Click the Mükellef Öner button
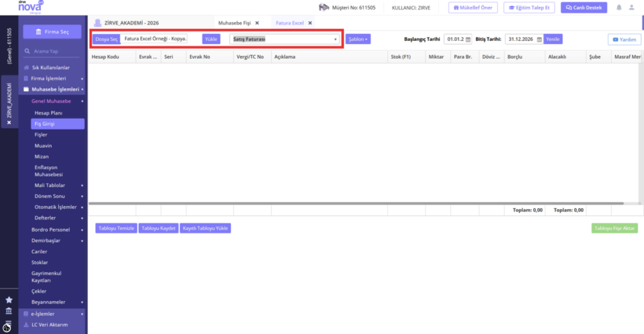 pyautogui.click(x=473, y=8)
